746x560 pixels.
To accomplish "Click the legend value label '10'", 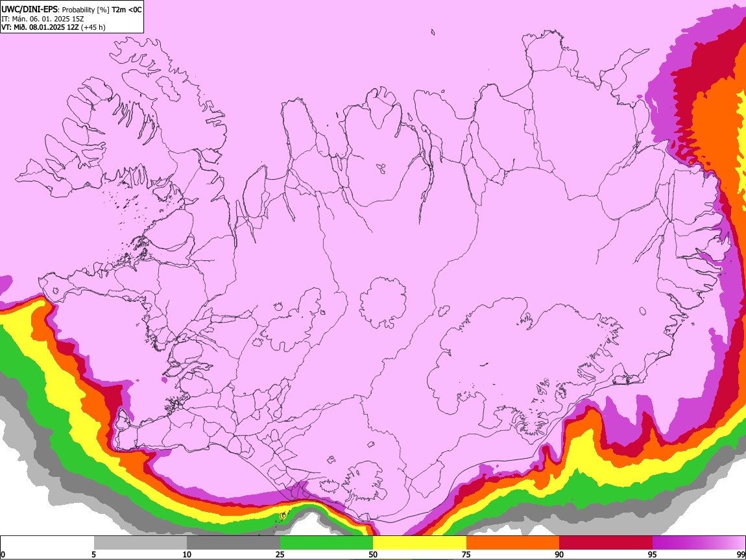I will 187,554.
